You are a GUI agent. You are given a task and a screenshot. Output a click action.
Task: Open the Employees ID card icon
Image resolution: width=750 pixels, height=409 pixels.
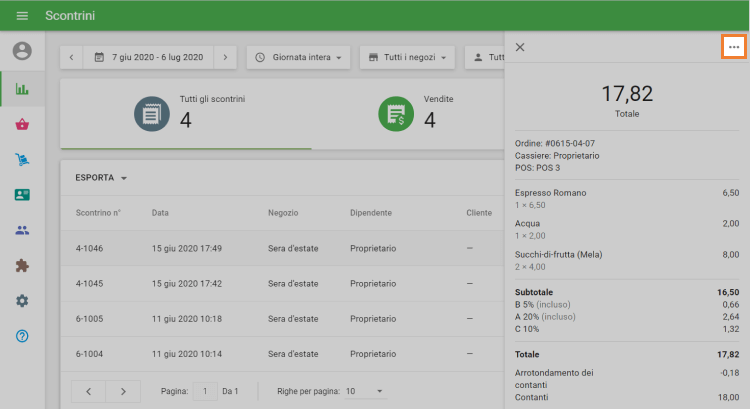pos(22,195)
